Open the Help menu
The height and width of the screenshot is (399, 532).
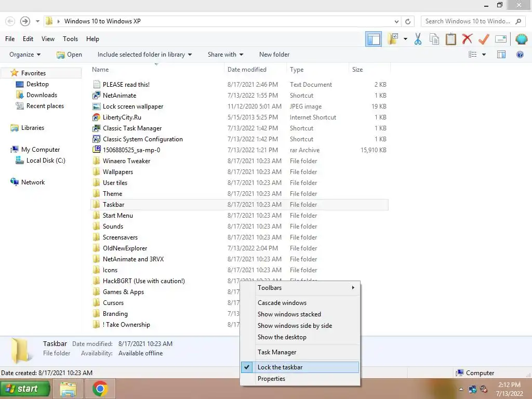coord(92,39)
